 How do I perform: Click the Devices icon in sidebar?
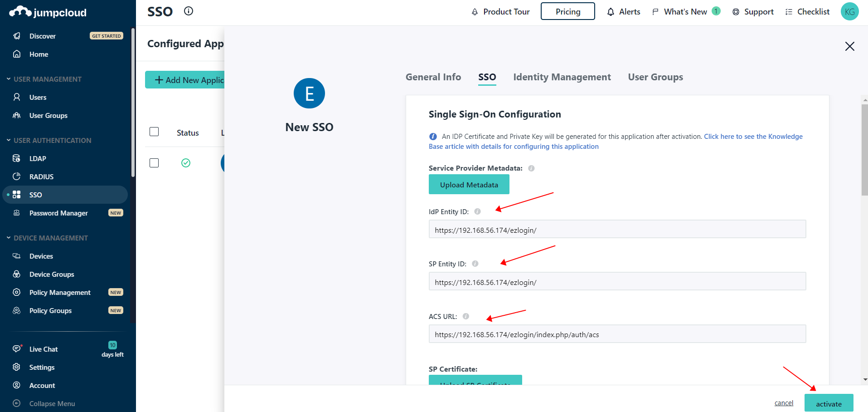click(x=17, y=256)
